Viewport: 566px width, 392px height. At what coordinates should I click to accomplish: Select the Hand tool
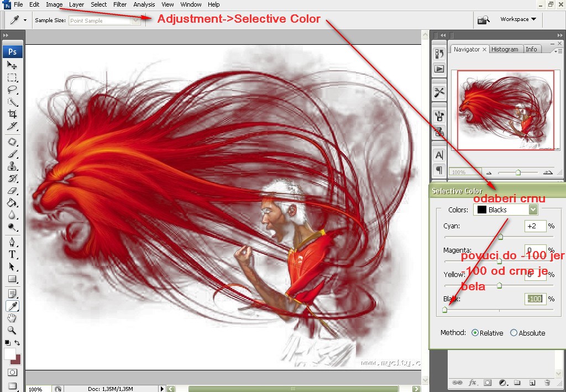pyautogui.click(x=12, y=318)
